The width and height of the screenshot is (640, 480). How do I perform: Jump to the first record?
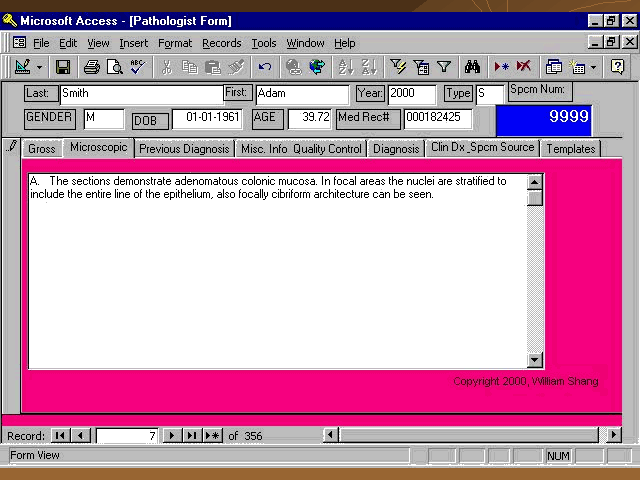[60, 435]
